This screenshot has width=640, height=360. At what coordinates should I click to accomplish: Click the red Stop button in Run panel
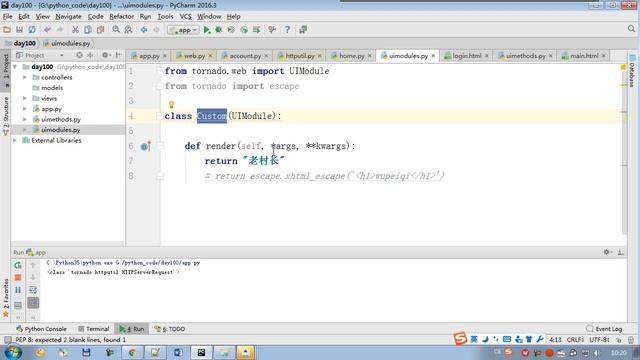click(18, 278)
